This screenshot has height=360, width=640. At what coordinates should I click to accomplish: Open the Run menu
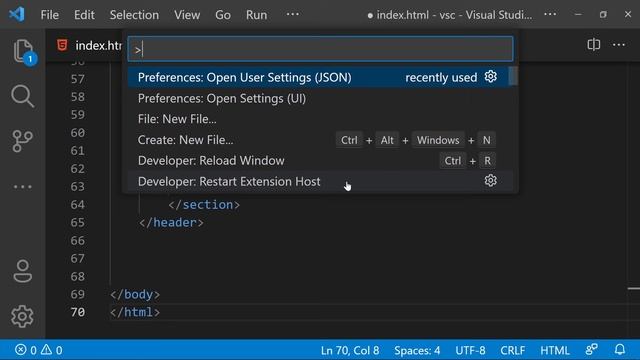[x=256, y=15]
